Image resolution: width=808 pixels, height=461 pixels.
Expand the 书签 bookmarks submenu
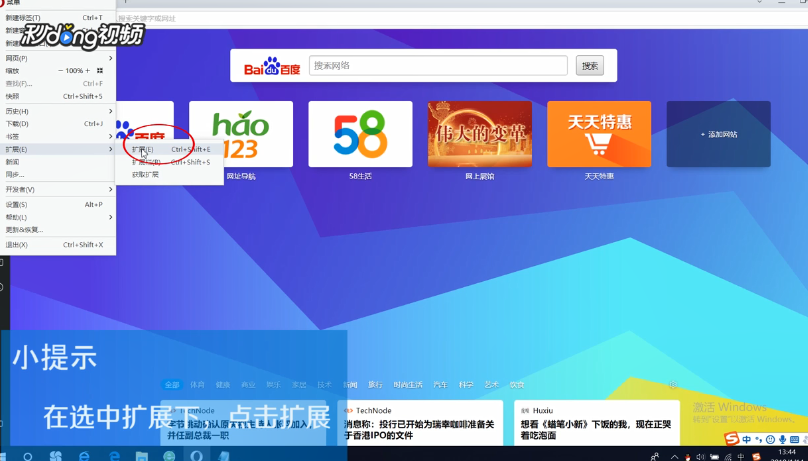(x=58, y=136)
